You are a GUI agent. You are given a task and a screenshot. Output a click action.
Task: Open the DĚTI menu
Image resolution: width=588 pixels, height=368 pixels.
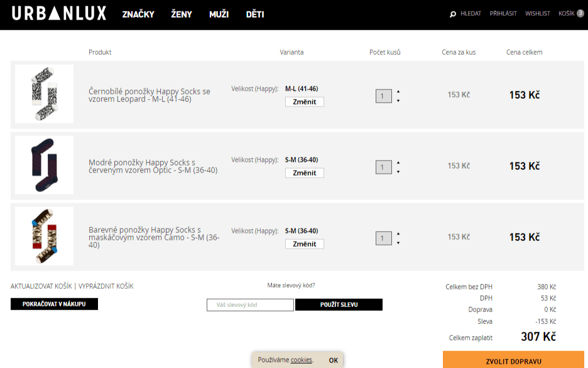(x=255, y=14)
